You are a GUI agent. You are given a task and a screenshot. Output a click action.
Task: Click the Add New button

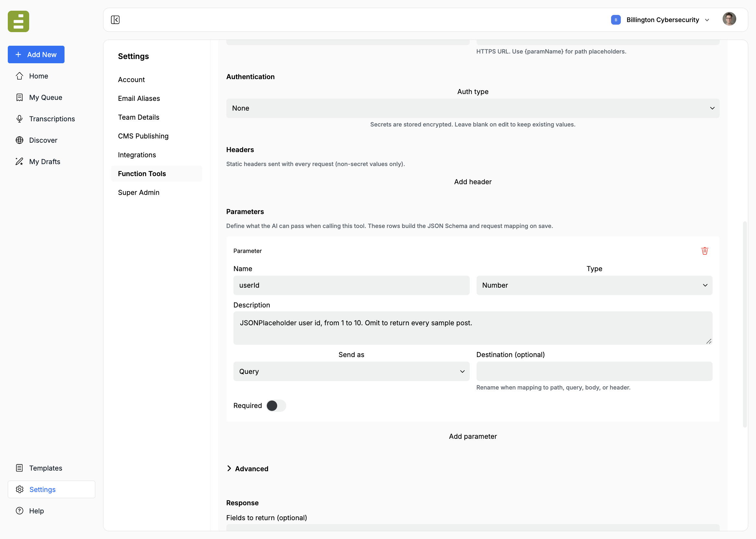pyautogui.click(x=36, y=54)
